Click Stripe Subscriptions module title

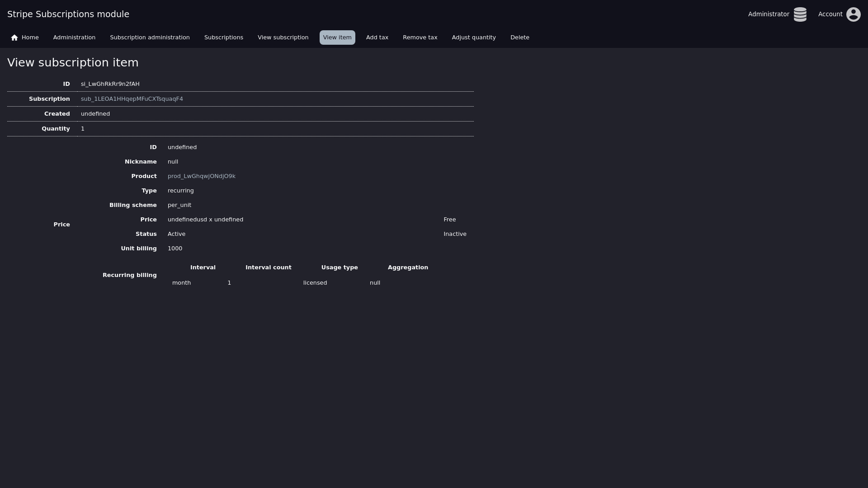point(68,14)
